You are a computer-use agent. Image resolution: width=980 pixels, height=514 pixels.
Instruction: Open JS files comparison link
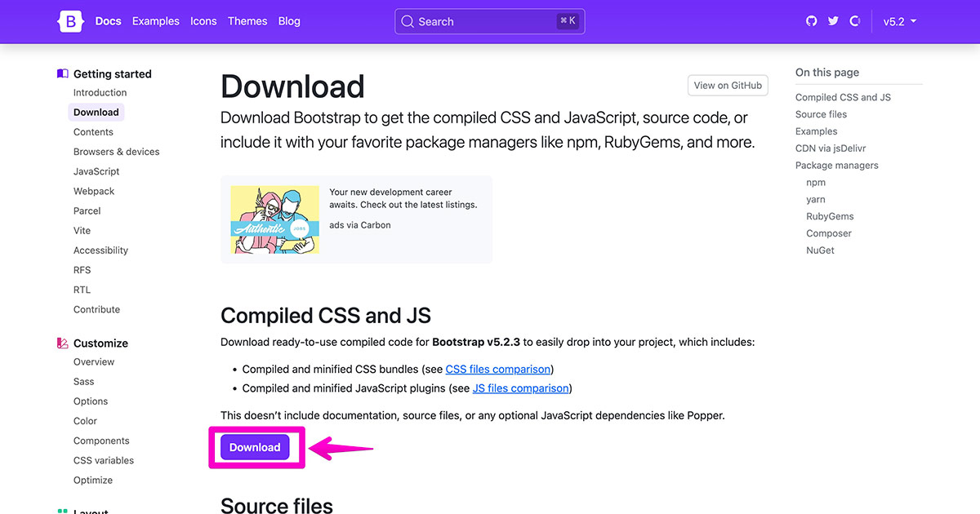tap(521, 388)
